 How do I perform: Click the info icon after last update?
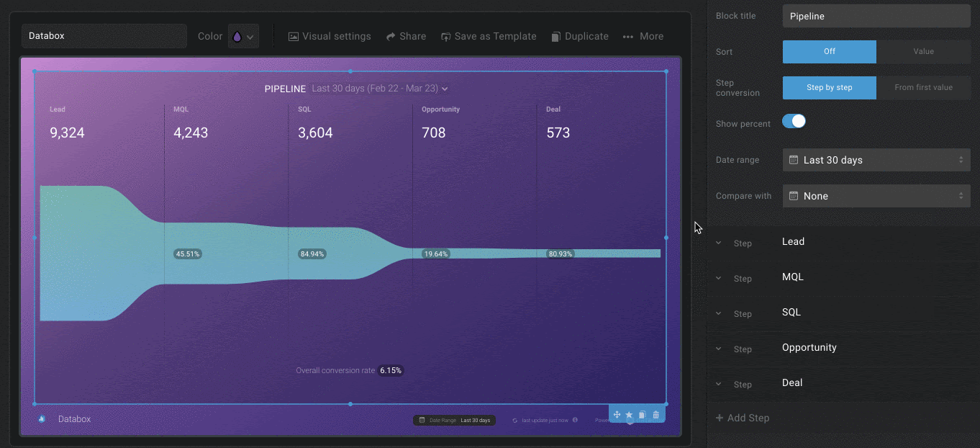pos(575,420)
